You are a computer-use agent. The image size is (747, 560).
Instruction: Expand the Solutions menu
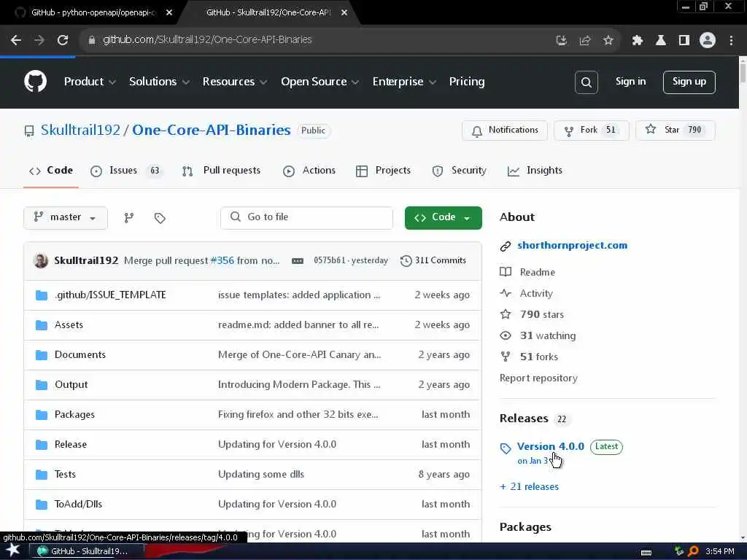[x=159, y=82]
